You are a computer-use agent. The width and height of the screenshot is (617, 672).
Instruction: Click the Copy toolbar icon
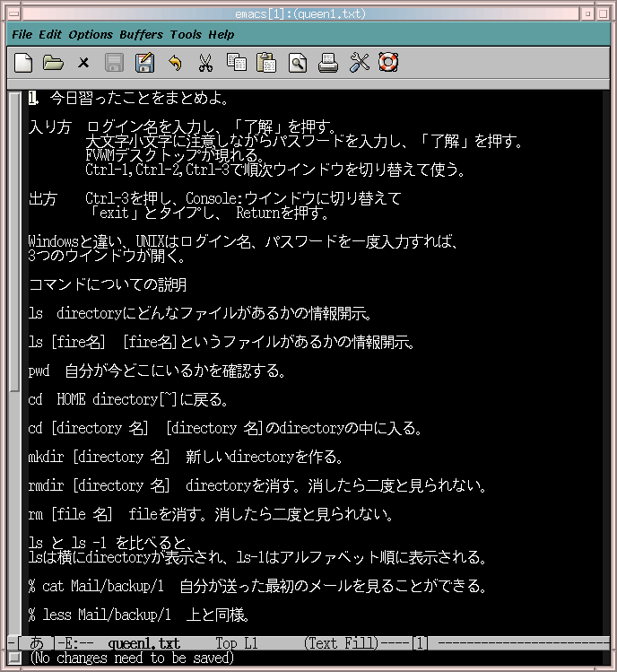pos(237,63)
